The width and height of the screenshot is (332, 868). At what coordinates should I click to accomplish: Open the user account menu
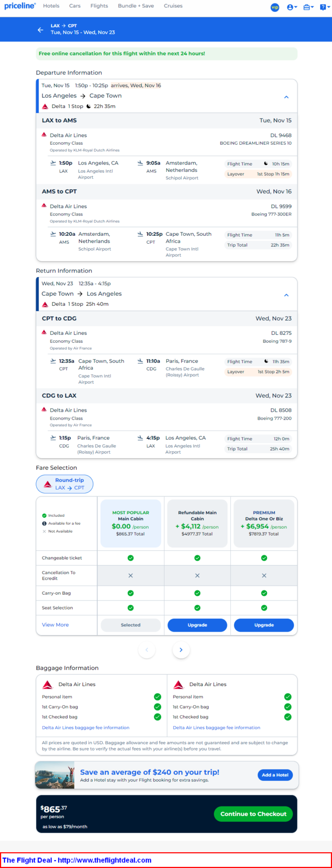292,7
